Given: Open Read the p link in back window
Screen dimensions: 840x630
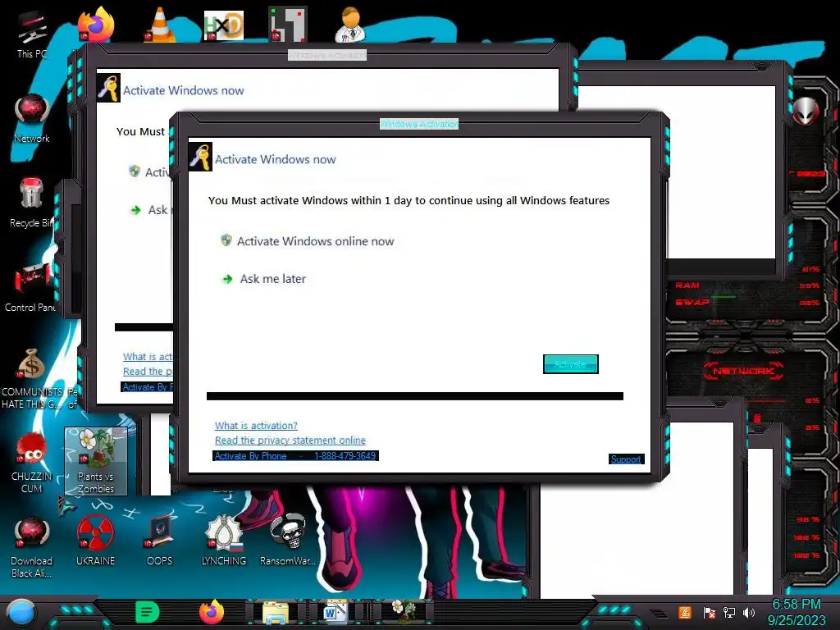Looking at the screenshot, I should click(x=148, y=372).
